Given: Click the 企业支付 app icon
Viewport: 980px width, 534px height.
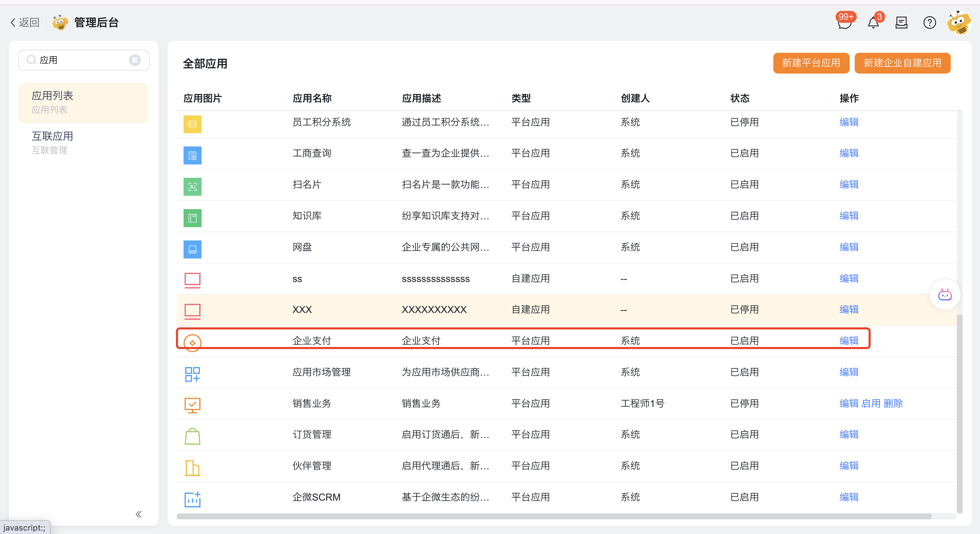Looking at the screenshot, I should point(192,343).
